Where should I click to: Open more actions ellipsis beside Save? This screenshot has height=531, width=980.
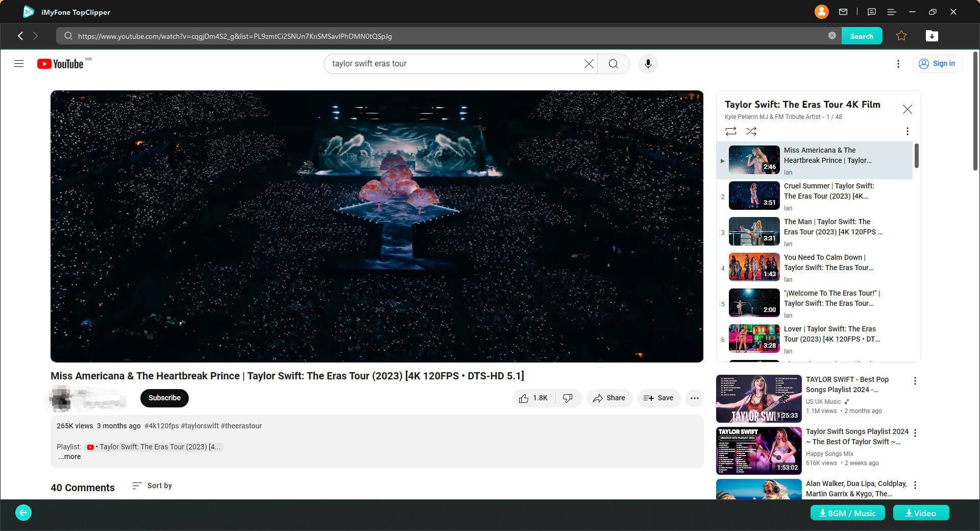click(695, 398)
